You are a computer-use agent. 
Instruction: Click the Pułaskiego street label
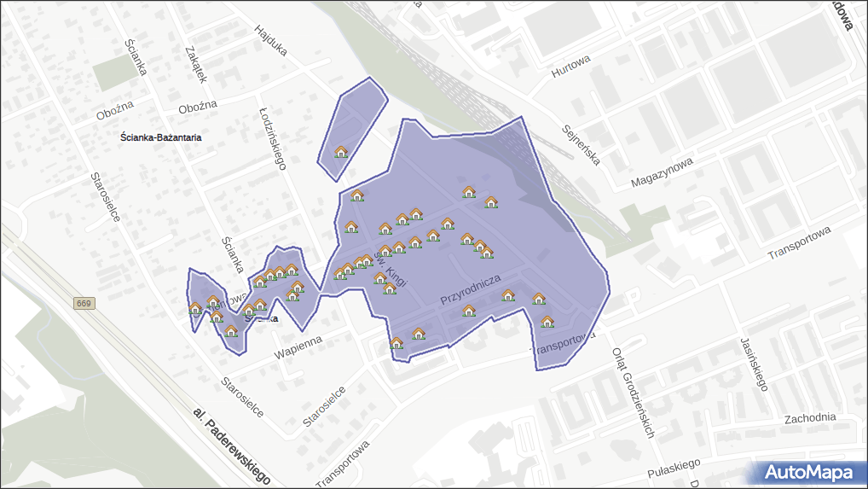[x=673, y=468]
